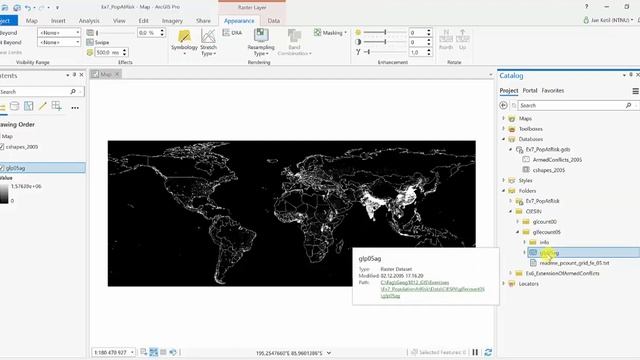Open map scale dropdown in status bar
The width and height of the screenshot is (640, 360).
(x=132, y=352)
